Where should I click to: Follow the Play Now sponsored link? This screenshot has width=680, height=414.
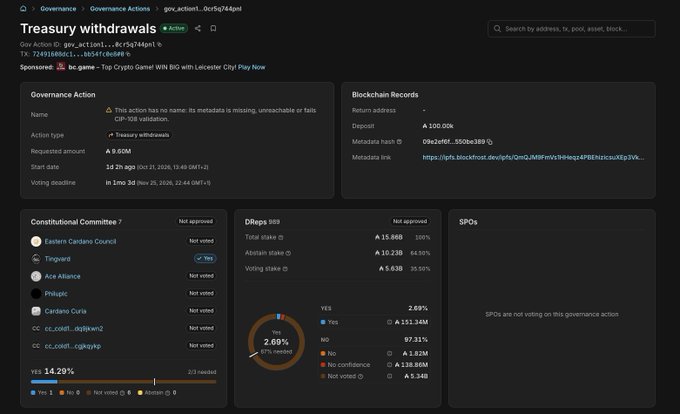(x=252, y=67)
